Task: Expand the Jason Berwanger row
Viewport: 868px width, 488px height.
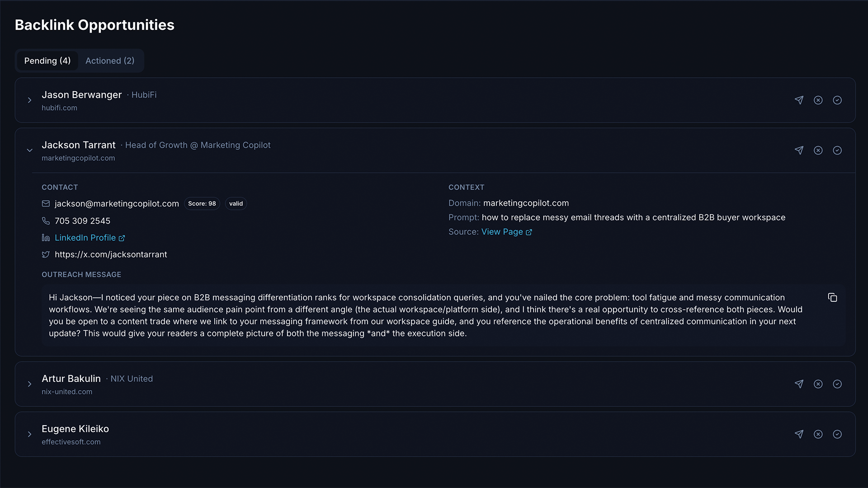Action: (x=29, y=100)
